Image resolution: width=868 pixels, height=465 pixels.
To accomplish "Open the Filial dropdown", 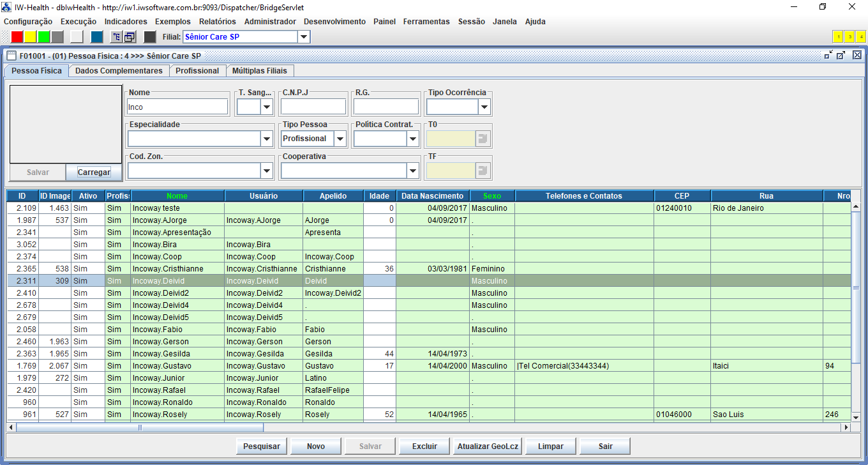I will click(304, 37).
